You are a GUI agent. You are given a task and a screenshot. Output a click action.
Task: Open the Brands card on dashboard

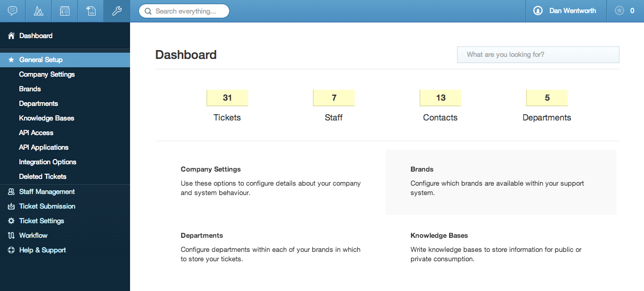pyautogui.click(x=501, y=182)
